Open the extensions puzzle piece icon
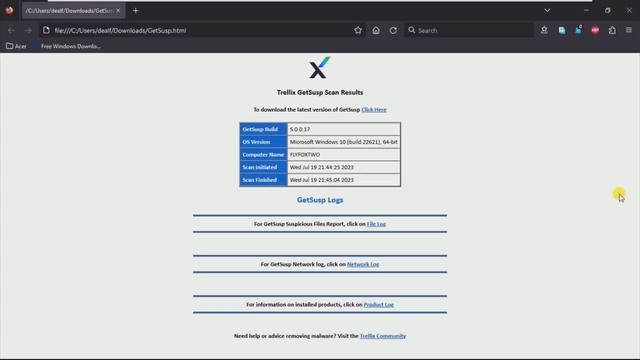The width and height of the screenshot is (640, 360). tap(612, 30)
